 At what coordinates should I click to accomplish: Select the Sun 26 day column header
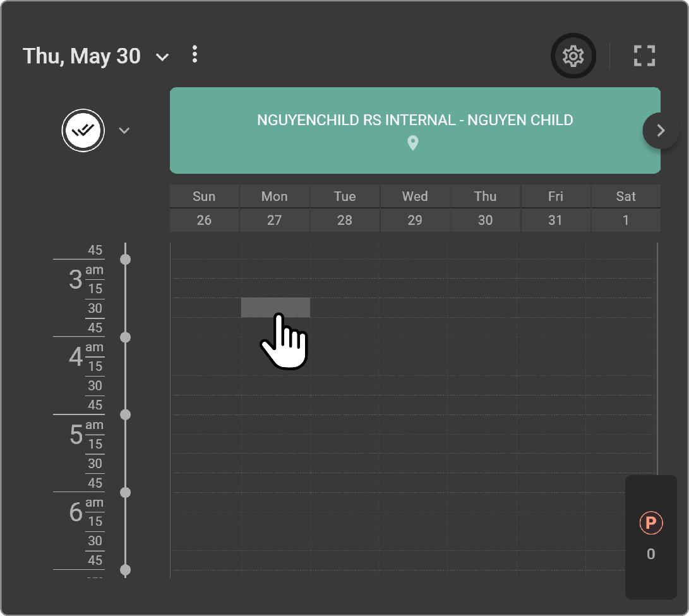pos(204,208)
